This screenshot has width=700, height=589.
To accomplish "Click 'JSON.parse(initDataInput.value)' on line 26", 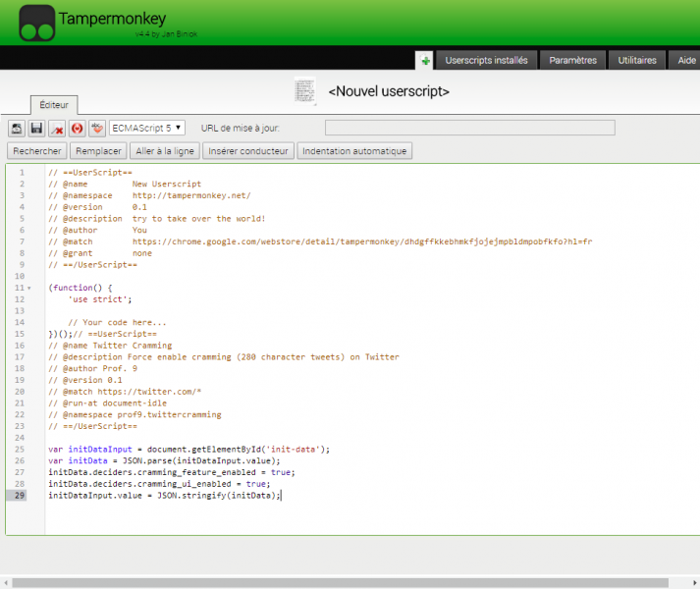I will click(201, 460).
